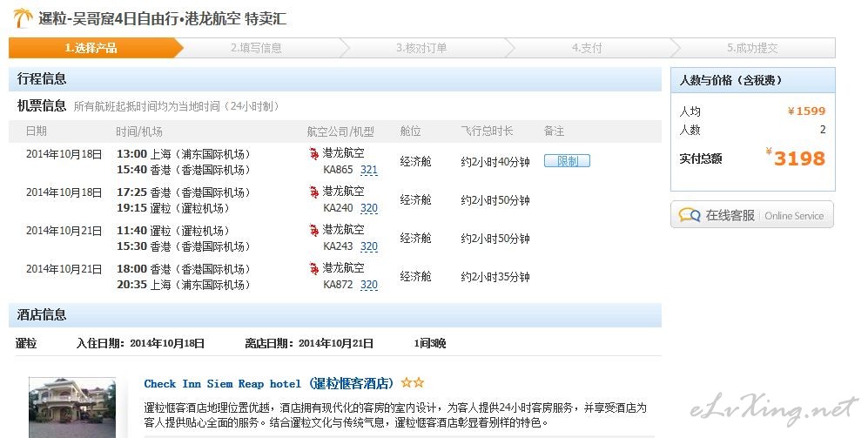Click the 1间3晚 room nights text

pyautogui.click(x=430, y=343)
